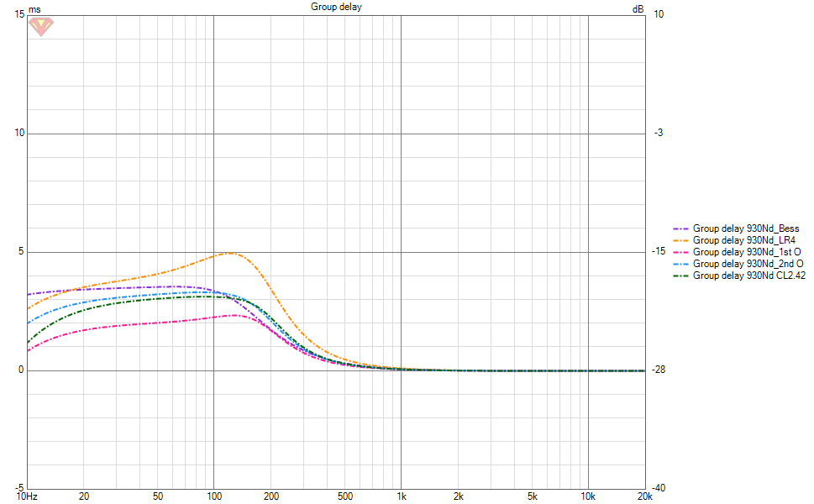Viewport: 814px width, 504px height.
Task: Click the Group delay 930Nd_Bess legend entry
Action: (x=736, y=228)
